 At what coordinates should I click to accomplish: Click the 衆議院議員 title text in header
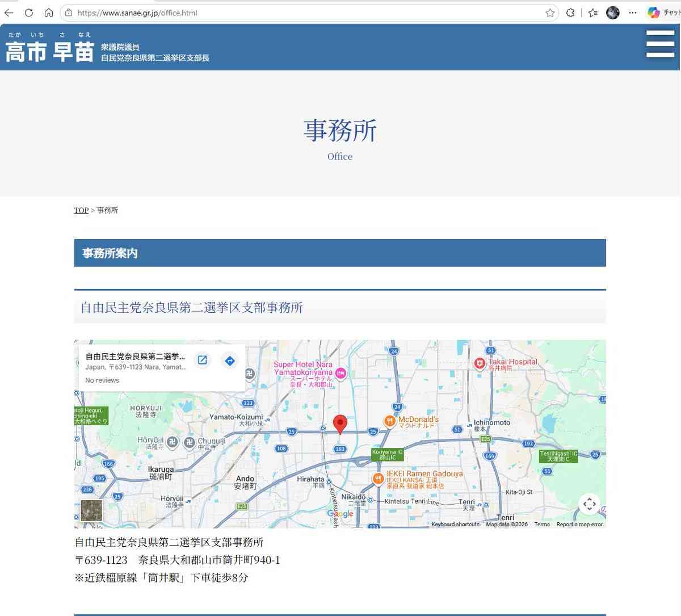click(x=120, y=47)
